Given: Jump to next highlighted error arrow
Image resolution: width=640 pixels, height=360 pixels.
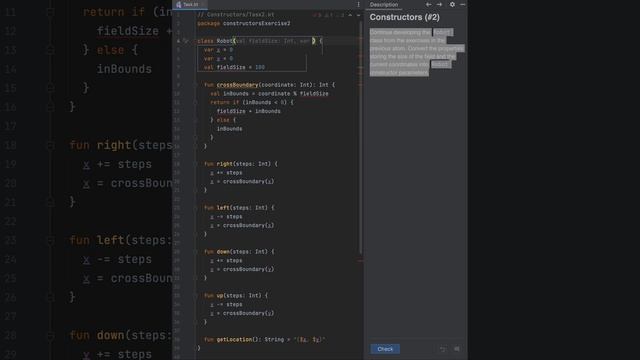Looking at the screenshot, I should pyautogui.click(x=358, y=15).
